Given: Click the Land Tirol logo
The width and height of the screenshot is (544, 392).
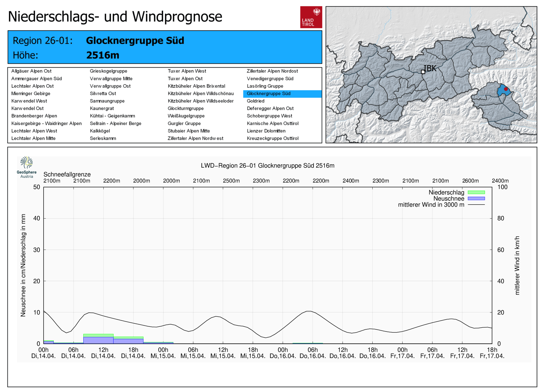Looking at the screenshot, I should pyautogui.click(x=311, y=17).
